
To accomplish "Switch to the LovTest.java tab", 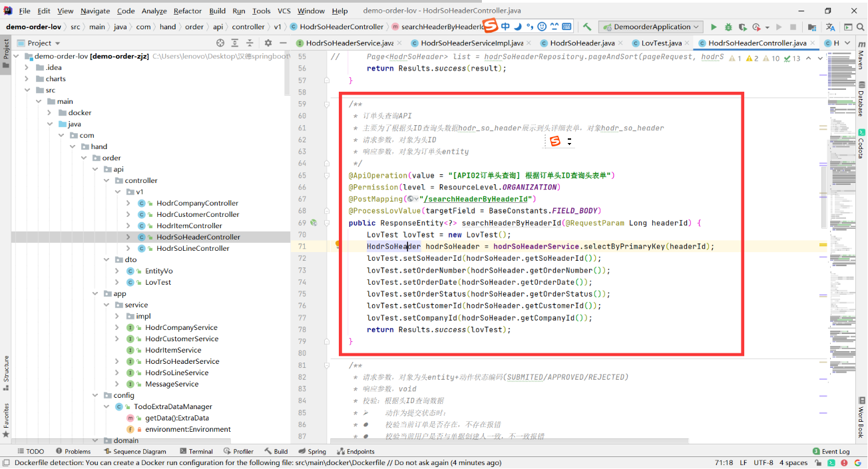I will [660, 43].
